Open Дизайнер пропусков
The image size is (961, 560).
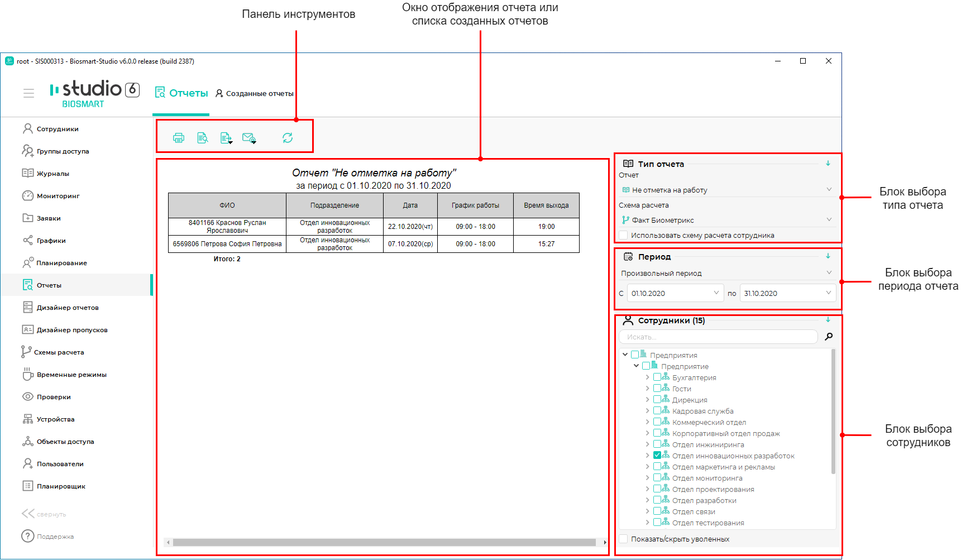[72, 330]
